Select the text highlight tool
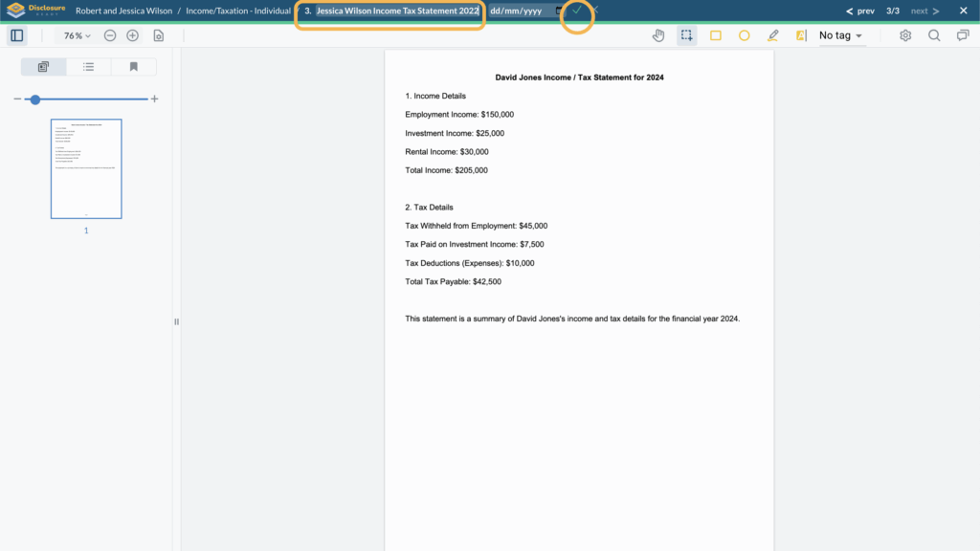The image size is (980, 551). tap(801, 35)
